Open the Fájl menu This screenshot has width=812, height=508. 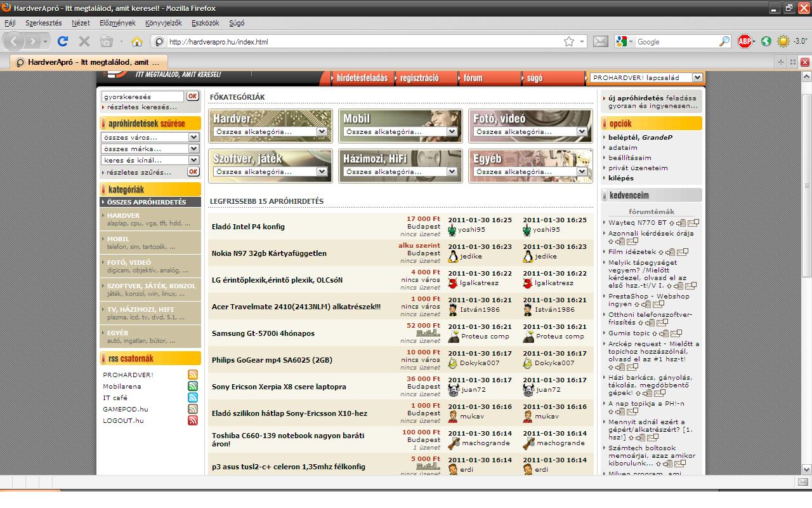click(10, 23)
